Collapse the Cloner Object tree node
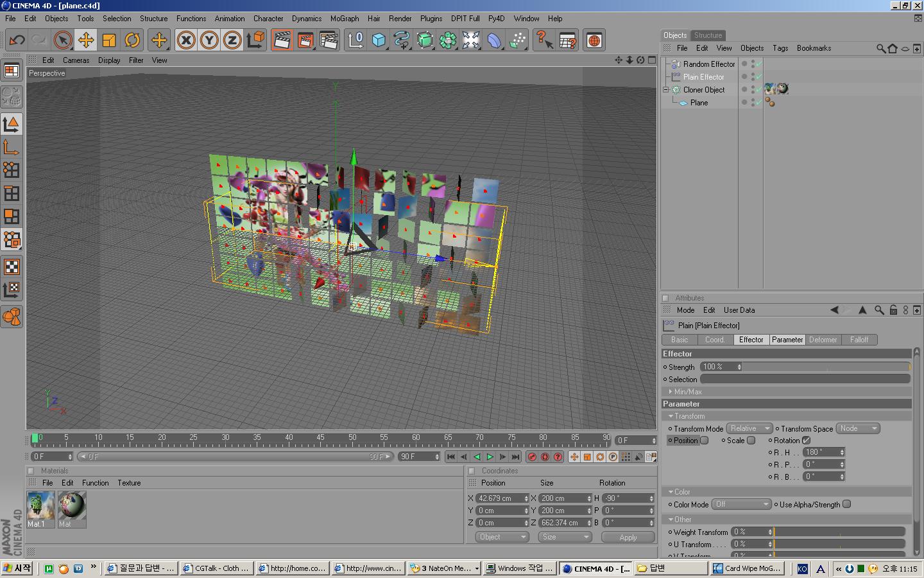 [x=666, y=89]
